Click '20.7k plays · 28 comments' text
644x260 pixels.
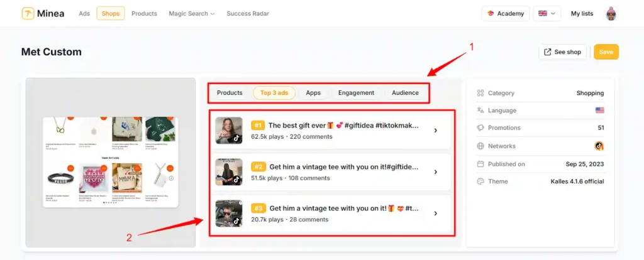[x=289, y=219]
